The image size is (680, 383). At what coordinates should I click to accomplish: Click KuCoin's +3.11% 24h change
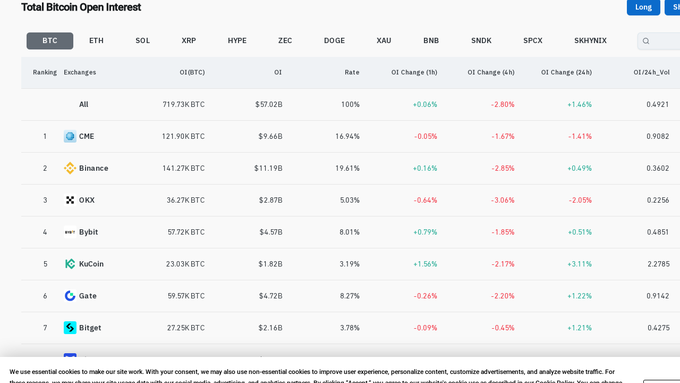[x=579, y=264]
